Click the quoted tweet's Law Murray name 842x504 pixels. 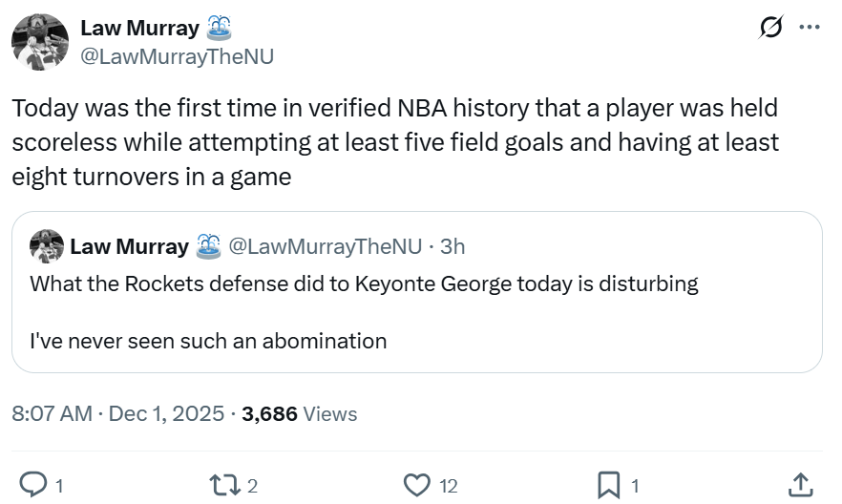coord(129,246)
